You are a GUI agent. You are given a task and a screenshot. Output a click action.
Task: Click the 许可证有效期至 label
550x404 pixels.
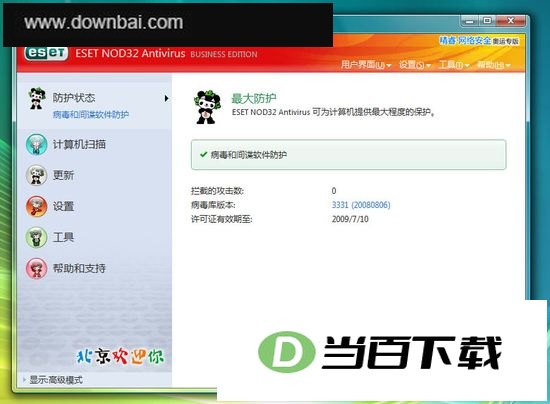point(222,219)
